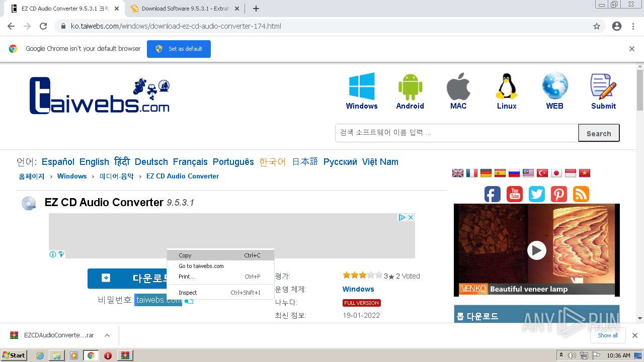Select the Japanese flag language
This screenshot has height=362, width=644.
point(556,173)
